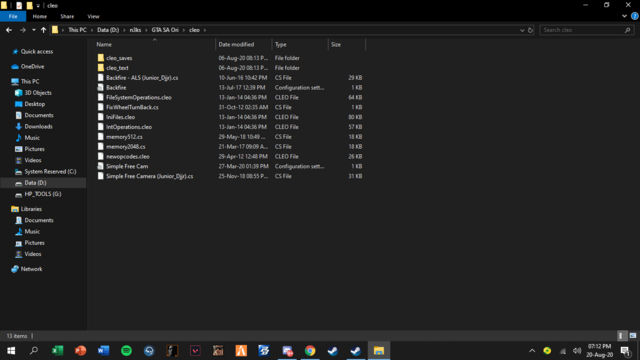Open the File menu

[x=13, y=16]
